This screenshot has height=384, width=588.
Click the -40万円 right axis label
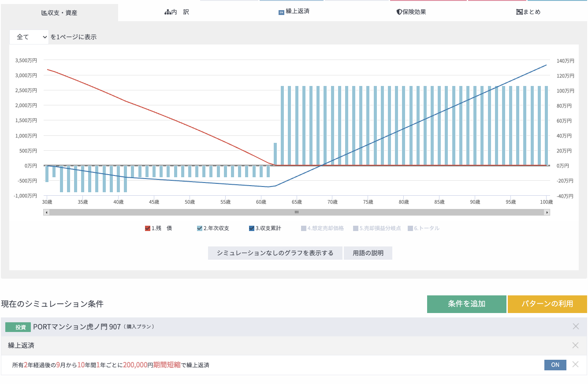pos(565,196)
